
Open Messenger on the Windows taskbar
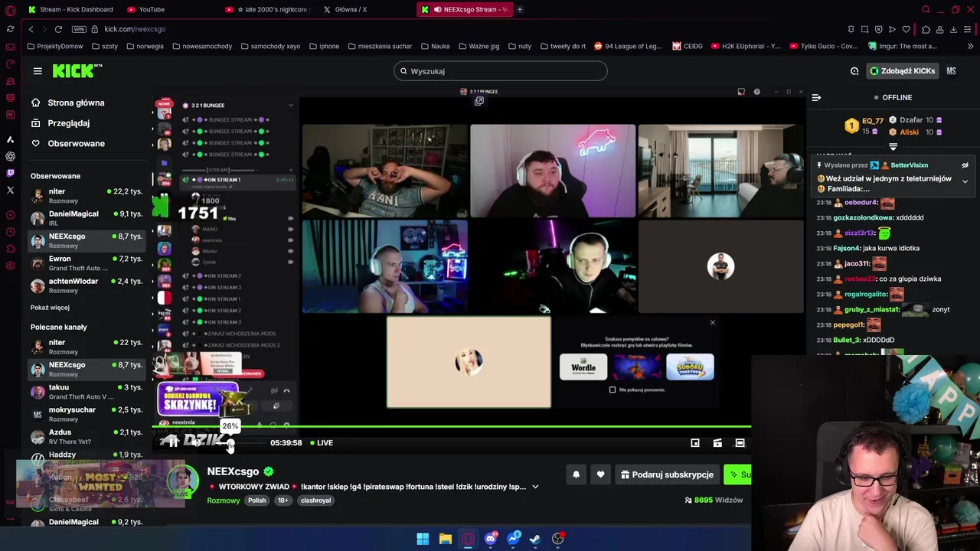[x=513, y=539]
